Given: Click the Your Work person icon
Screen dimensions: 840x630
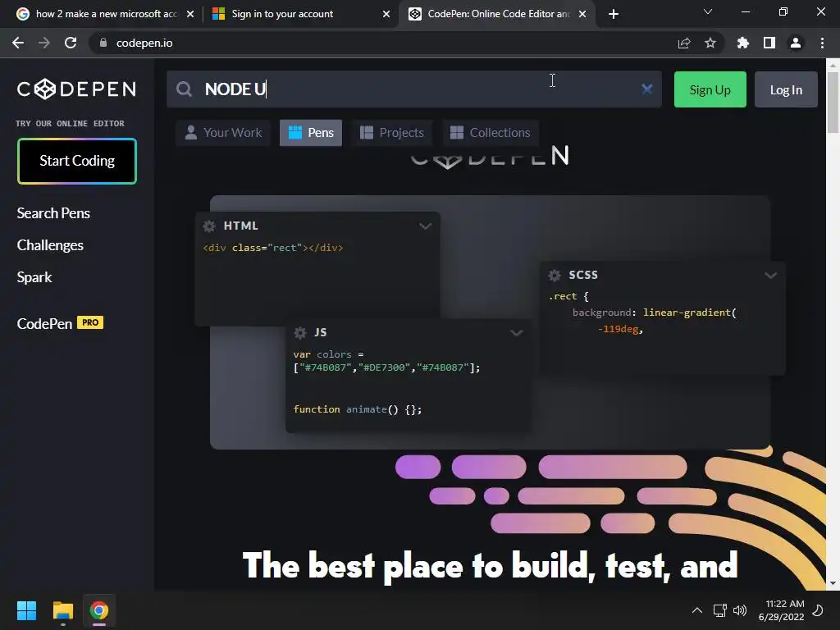Looking at the screenshot, I should [190, 132].
